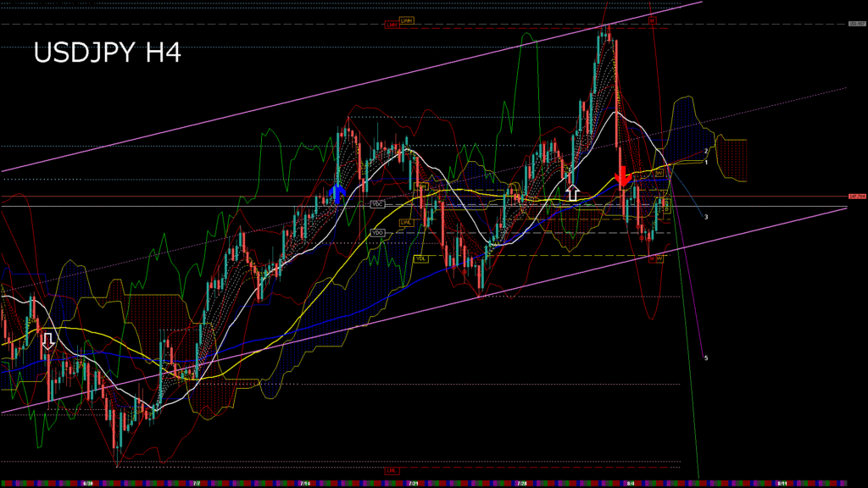Click the top price tag on right axis
Image resolution: width=868 pixels, height=488 pixels.
tap(857, 24)
